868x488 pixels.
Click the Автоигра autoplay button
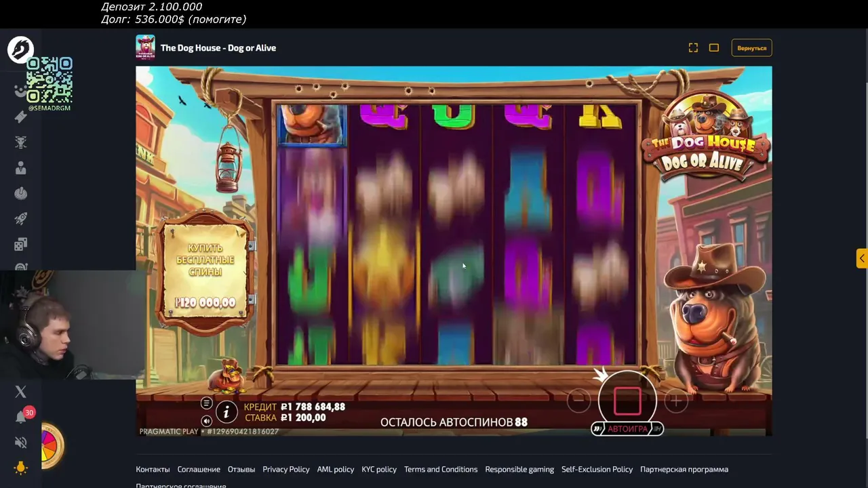(x=627, y=429)
